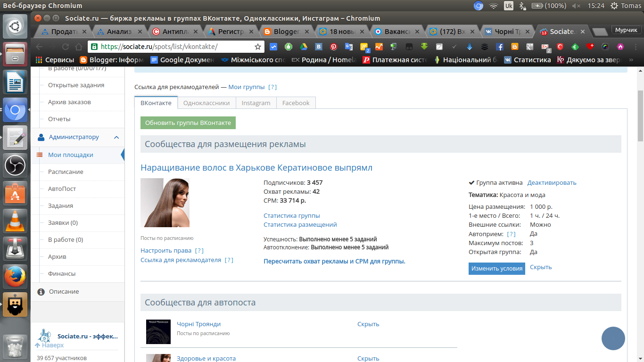
Task: Click the Изменить условия button
Action: [x=497, y=268]
